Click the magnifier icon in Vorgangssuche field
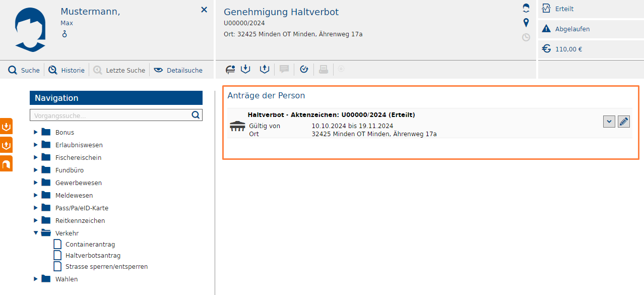 196,115
